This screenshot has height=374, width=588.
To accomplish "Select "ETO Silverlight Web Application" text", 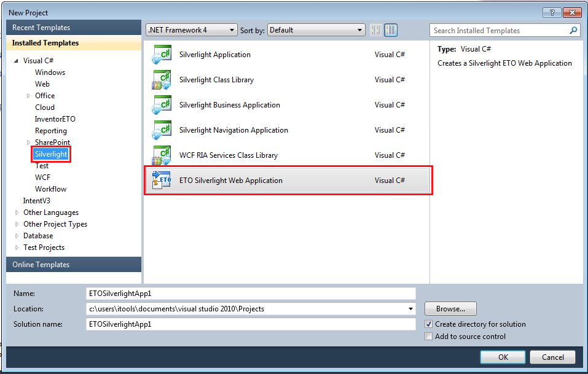I will tap(230, 181).
